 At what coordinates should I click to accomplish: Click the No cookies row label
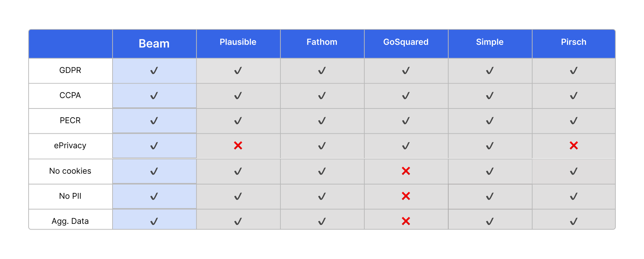pyautogui.click(x=70, y=171)
